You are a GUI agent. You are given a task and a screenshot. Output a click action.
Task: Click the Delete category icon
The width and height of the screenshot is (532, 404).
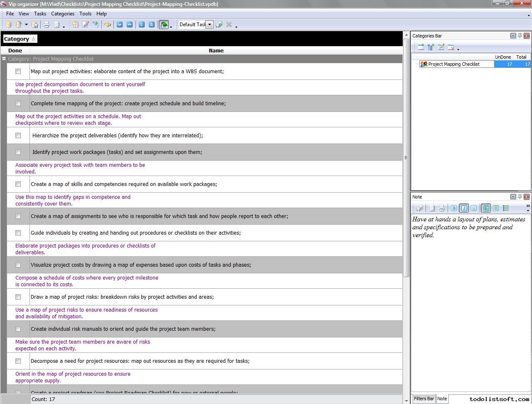(x=451, y=47)
